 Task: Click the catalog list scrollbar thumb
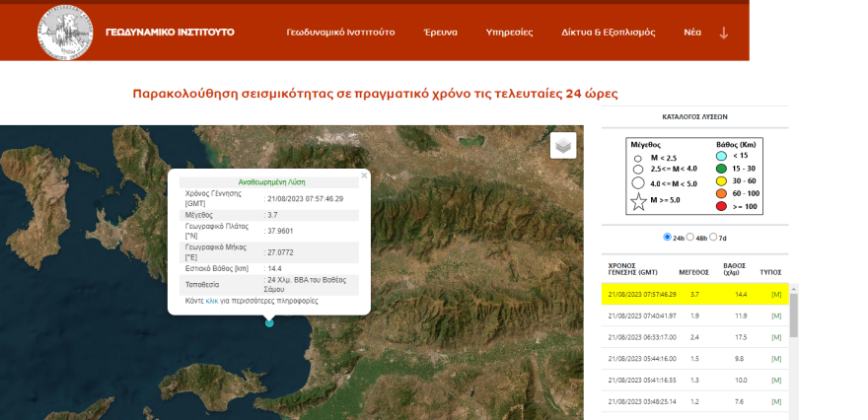(794, 315)
